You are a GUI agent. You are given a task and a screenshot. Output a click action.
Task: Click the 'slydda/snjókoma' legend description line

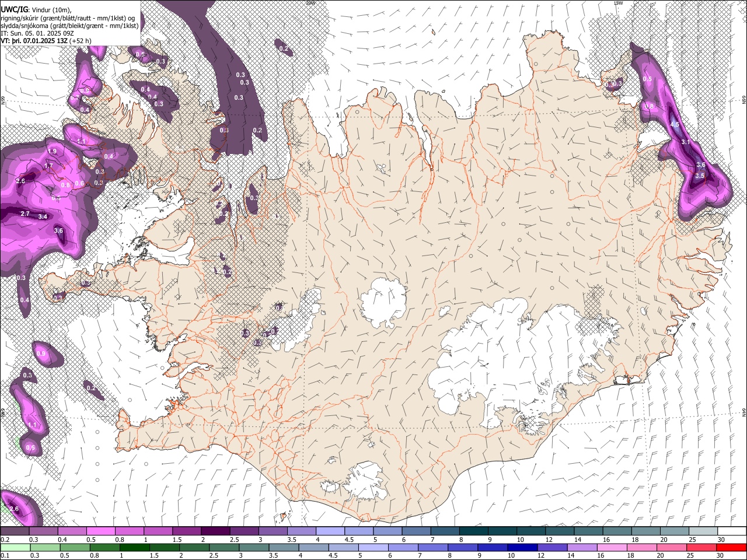pyautogui.click(x=69, y=26)
